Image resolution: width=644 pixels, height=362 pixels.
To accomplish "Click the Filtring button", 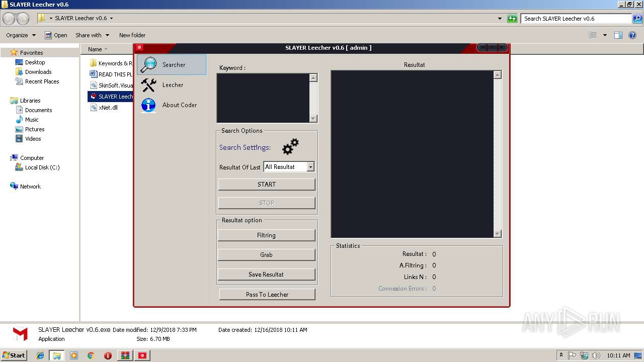I will click(267, 235).
